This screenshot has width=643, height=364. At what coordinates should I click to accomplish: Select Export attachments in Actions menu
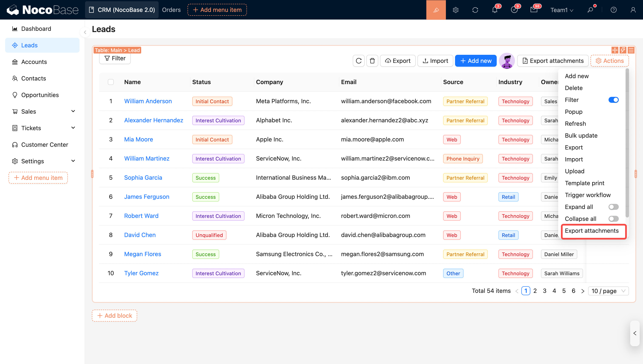tap(592, 231)
